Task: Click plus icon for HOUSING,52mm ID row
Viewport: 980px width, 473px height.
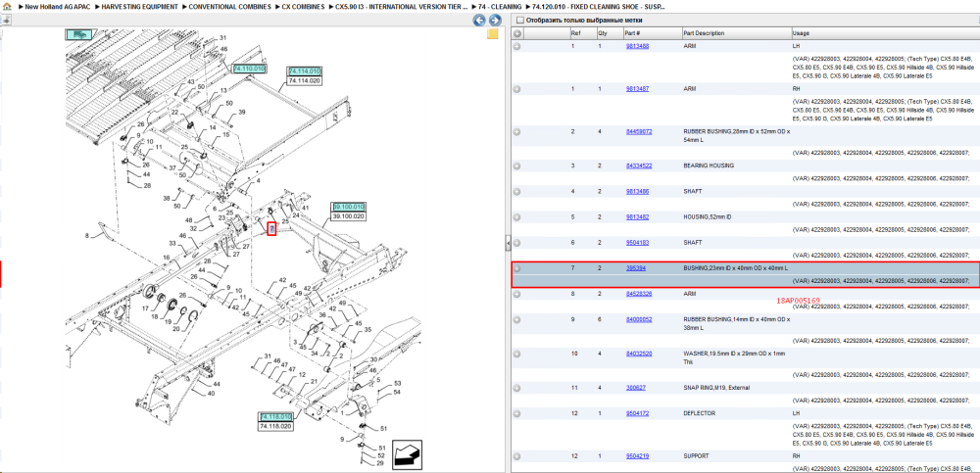Action: [x=517, y=217]
